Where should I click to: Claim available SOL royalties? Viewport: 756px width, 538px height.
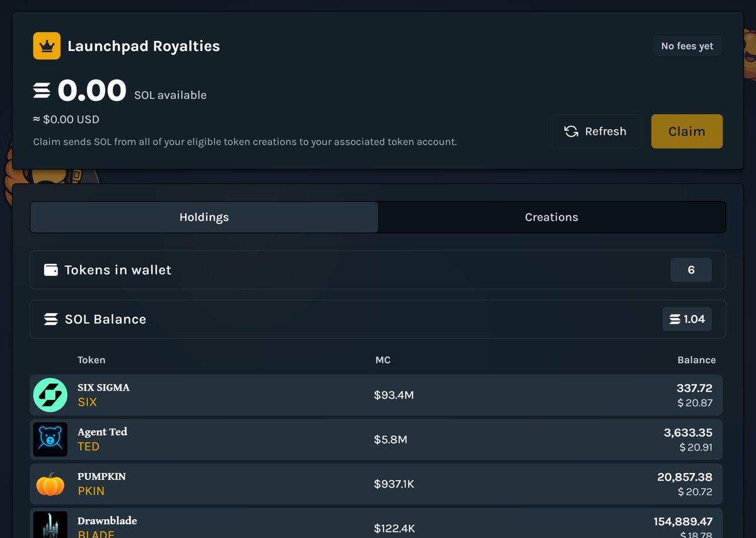(x=686, y=131)
